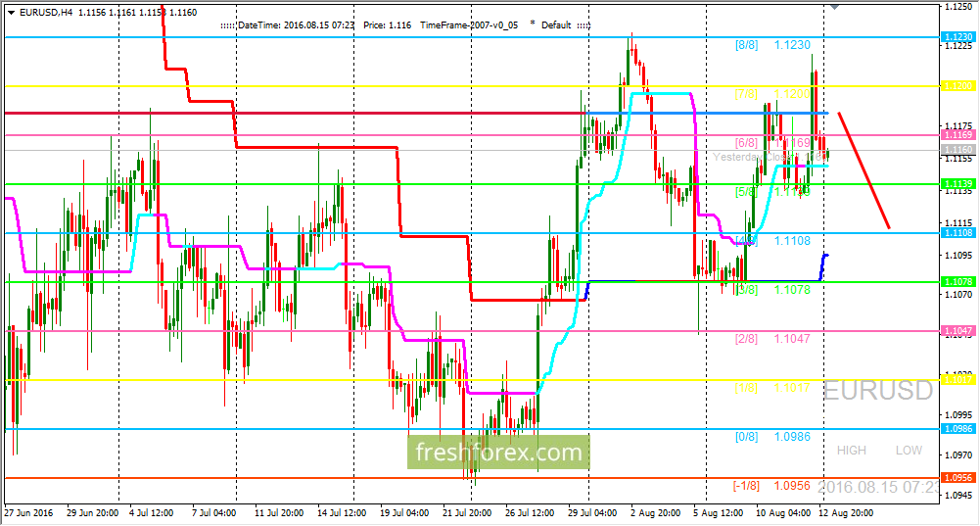The image size is (980, 526).
Task: Select the green 1.1078 price tag on axis
Action: tap(958, 281)
